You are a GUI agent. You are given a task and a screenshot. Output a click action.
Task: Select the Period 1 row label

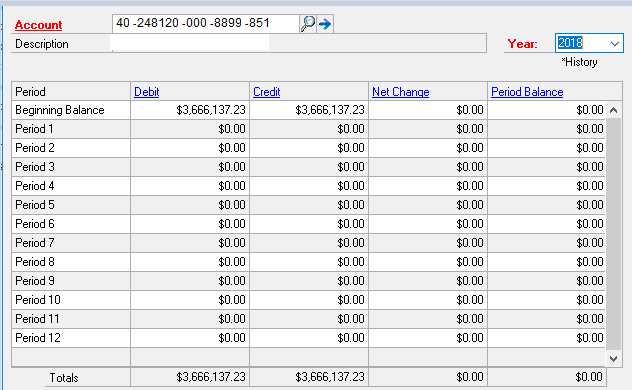tap(34, 129)
